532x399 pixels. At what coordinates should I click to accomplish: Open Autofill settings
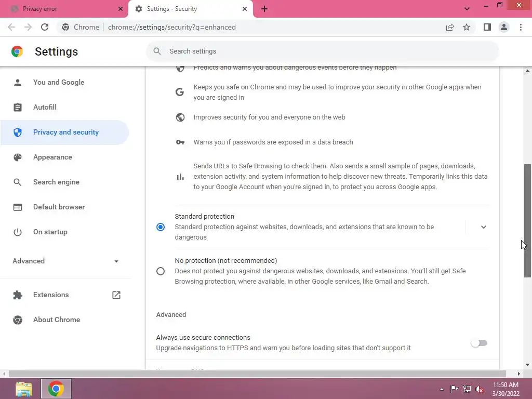64,107
